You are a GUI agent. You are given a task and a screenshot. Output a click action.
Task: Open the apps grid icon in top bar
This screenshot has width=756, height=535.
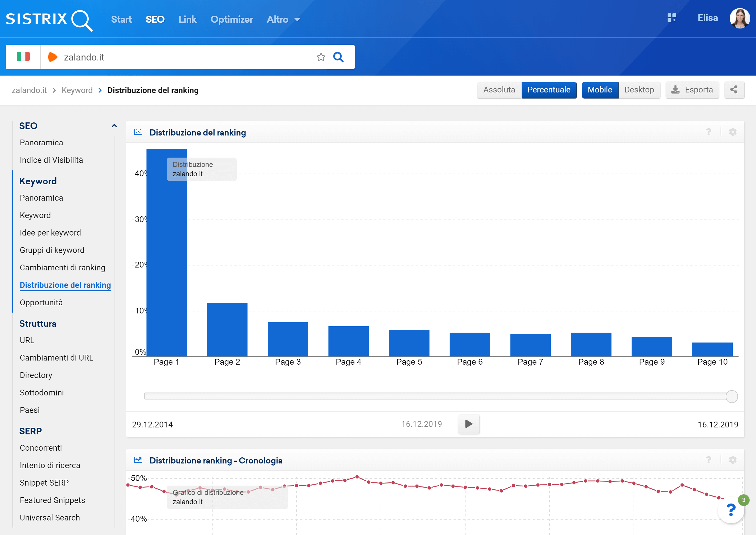(672, 18)
